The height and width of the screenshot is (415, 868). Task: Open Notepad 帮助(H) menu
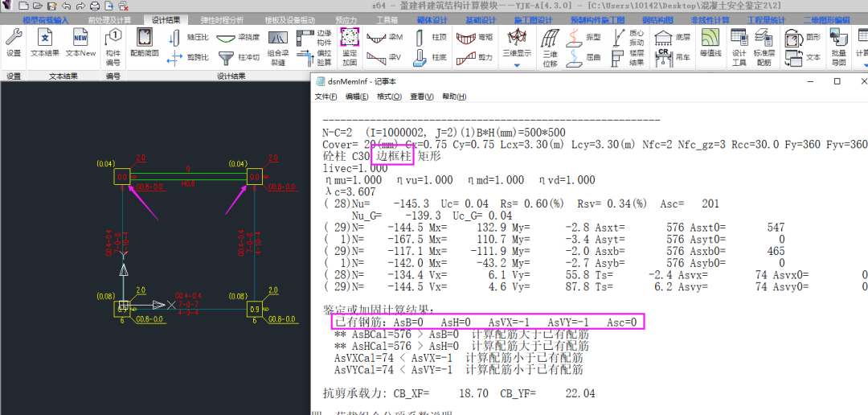tap(454, 97)
